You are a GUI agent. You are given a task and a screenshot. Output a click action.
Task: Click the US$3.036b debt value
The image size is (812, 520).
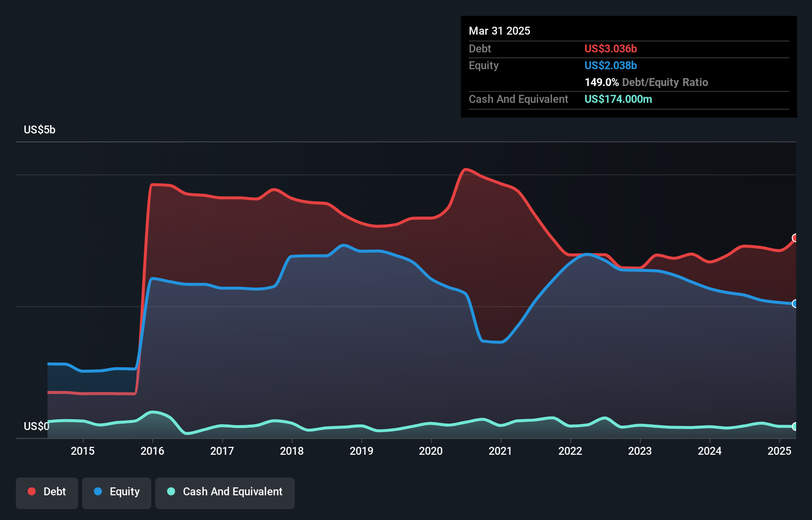611,48
